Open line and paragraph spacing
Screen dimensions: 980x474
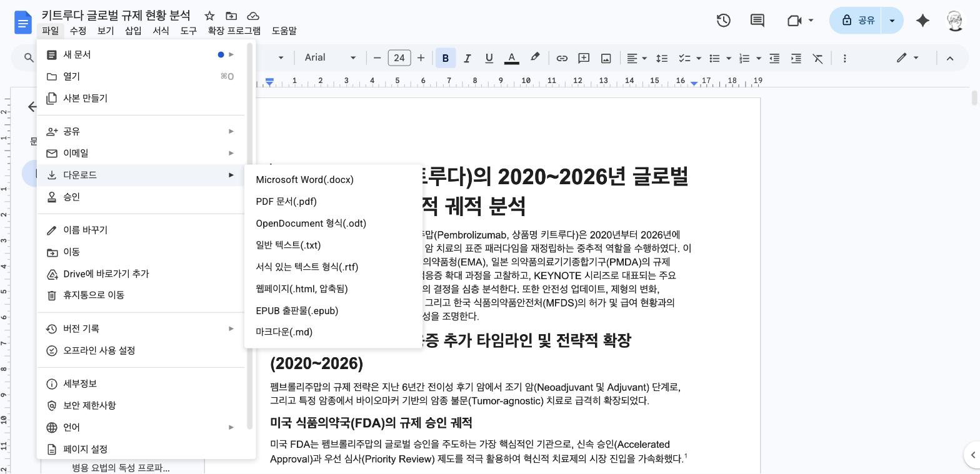point(662,58)
